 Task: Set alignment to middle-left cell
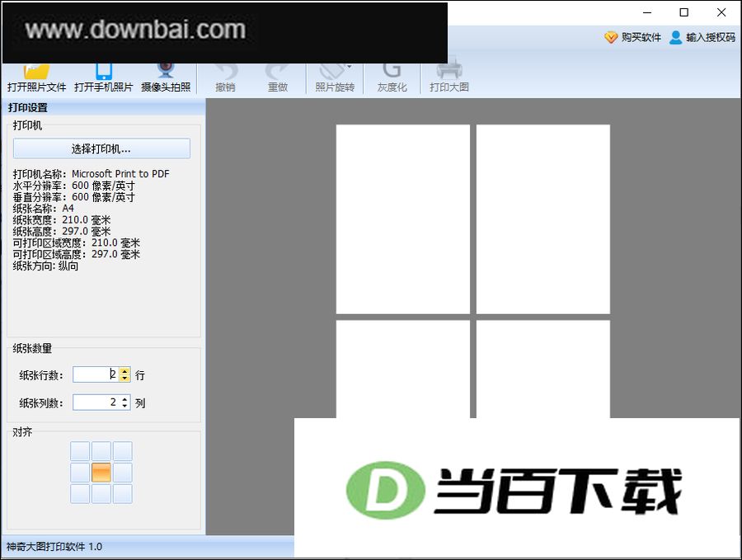(80, 473)
